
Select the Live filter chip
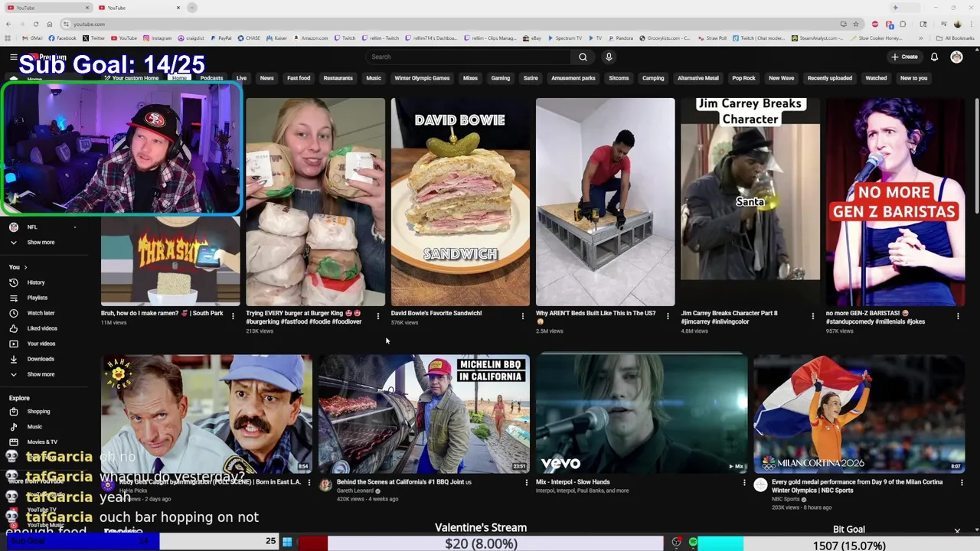point(241,78)
